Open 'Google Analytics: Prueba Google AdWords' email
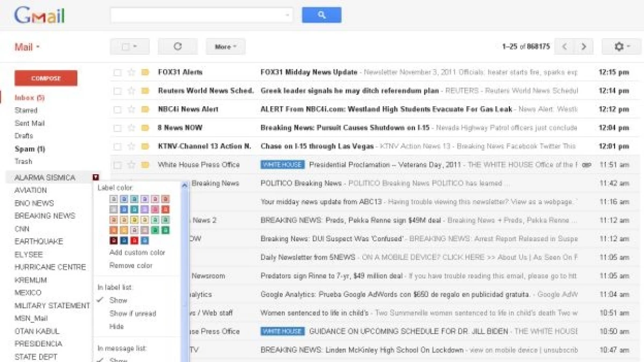The height and width of the screenshot is (362, 644). (x=396, y=294)
